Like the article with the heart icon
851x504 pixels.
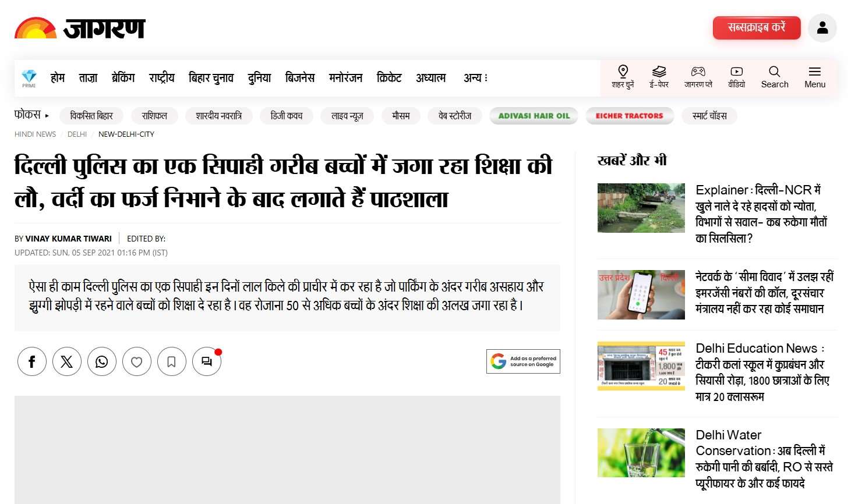[137, 361]
